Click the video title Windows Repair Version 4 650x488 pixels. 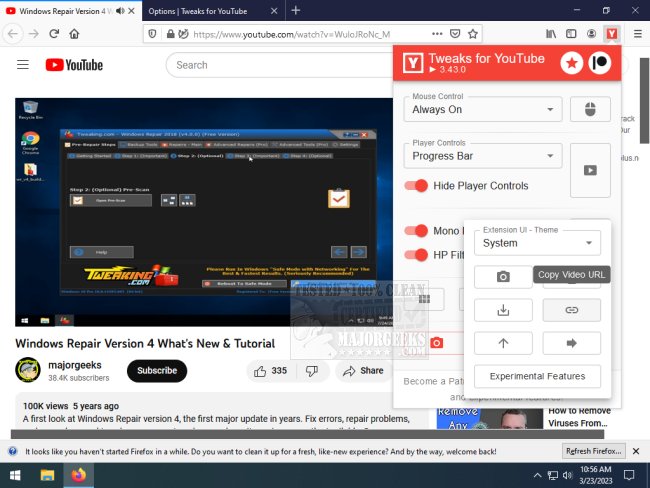coord(145,343)
